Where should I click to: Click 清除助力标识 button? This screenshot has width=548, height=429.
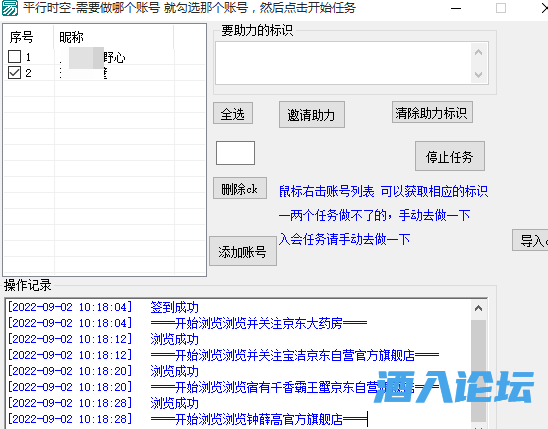tap(432, 112)
